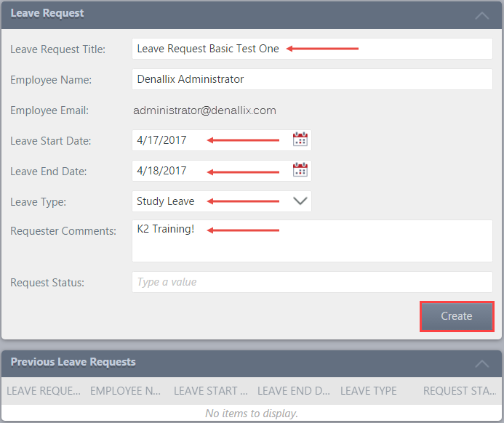
Task: Click the 'Employee Name:' label
Action: (51, 80)
